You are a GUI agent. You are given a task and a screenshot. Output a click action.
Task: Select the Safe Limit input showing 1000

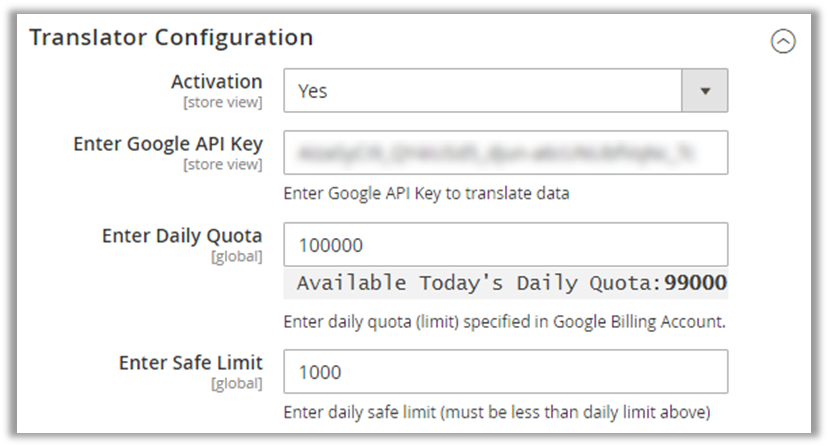click(505, 372)
